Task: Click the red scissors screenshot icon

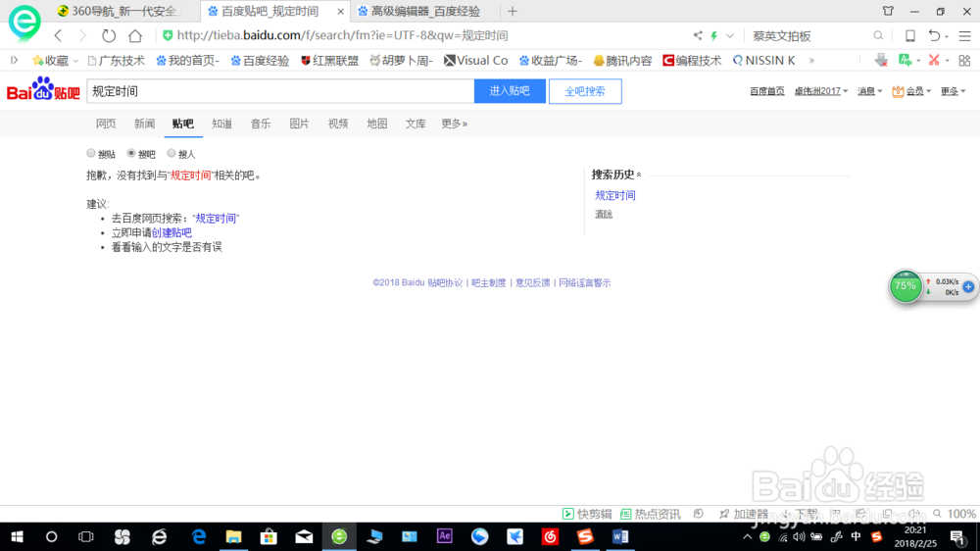Action: 934,60
